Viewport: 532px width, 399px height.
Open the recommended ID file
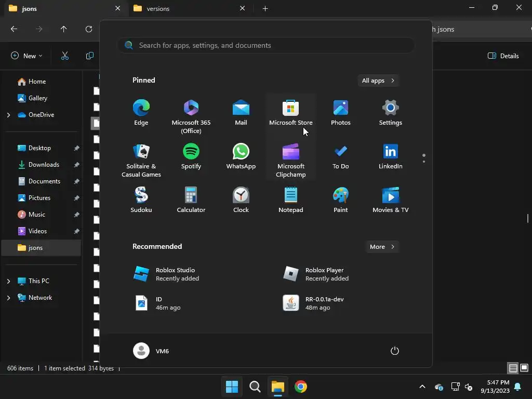pos(158,303)
